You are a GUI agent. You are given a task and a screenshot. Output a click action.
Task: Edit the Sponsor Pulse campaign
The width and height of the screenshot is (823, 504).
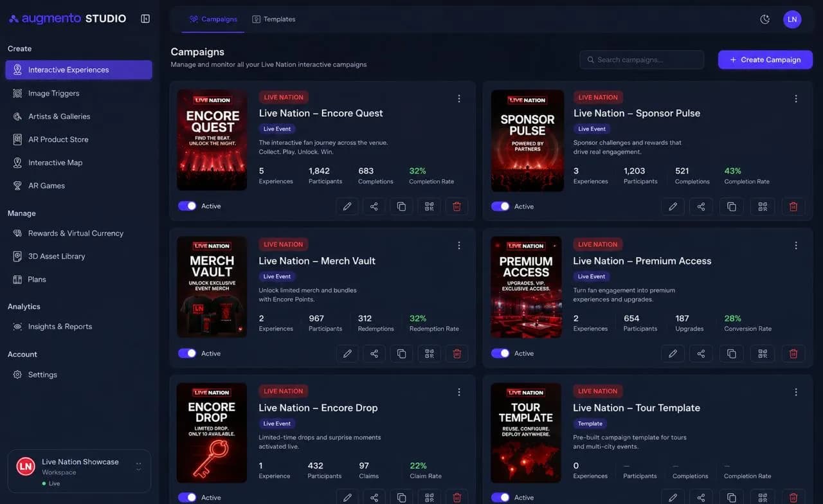coord(673,206)
